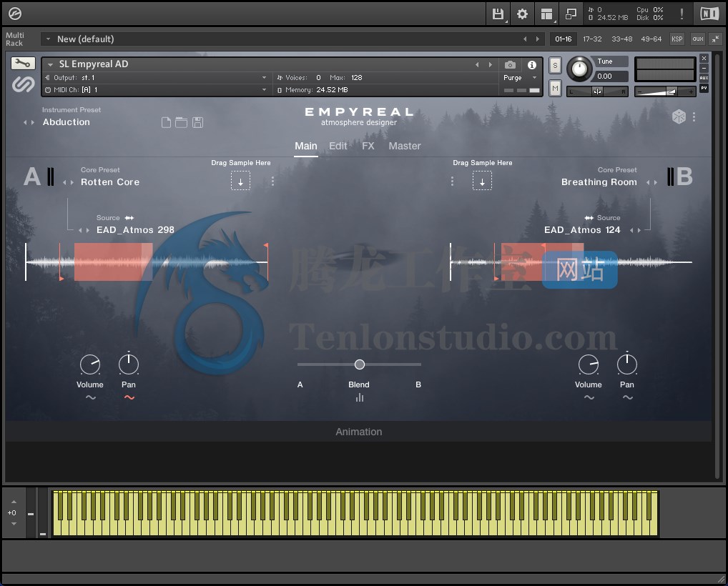
Task: Click layer B drag sample drop box
Action: [483, 181]
